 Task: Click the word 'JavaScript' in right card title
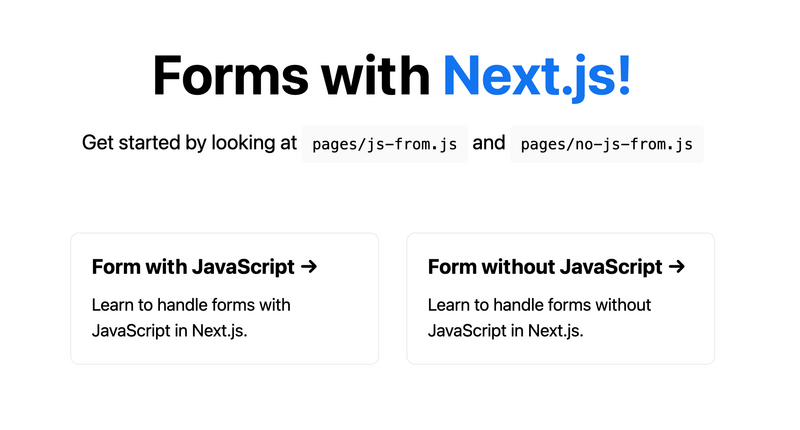[611, 267]
